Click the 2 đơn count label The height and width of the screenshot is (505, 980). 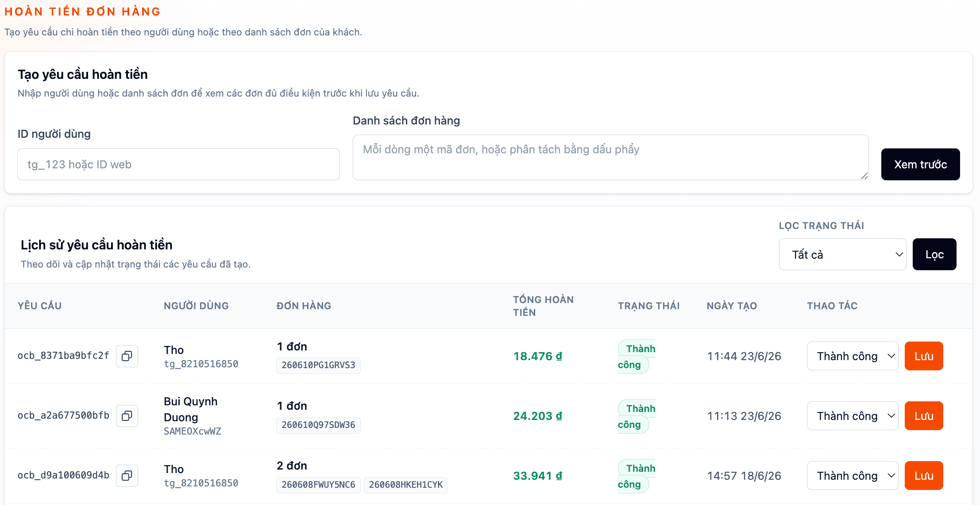[292, 466]
